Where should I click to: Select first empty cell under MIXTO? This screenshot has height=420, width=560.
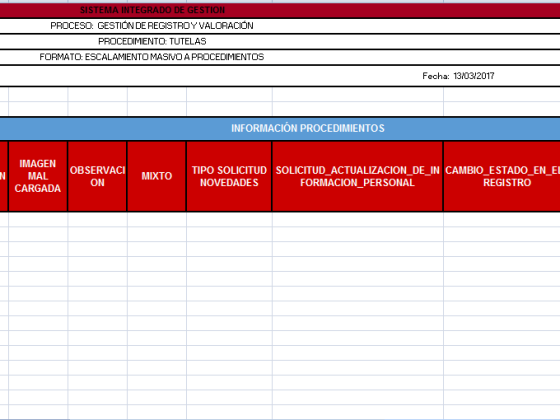(156, 219)
